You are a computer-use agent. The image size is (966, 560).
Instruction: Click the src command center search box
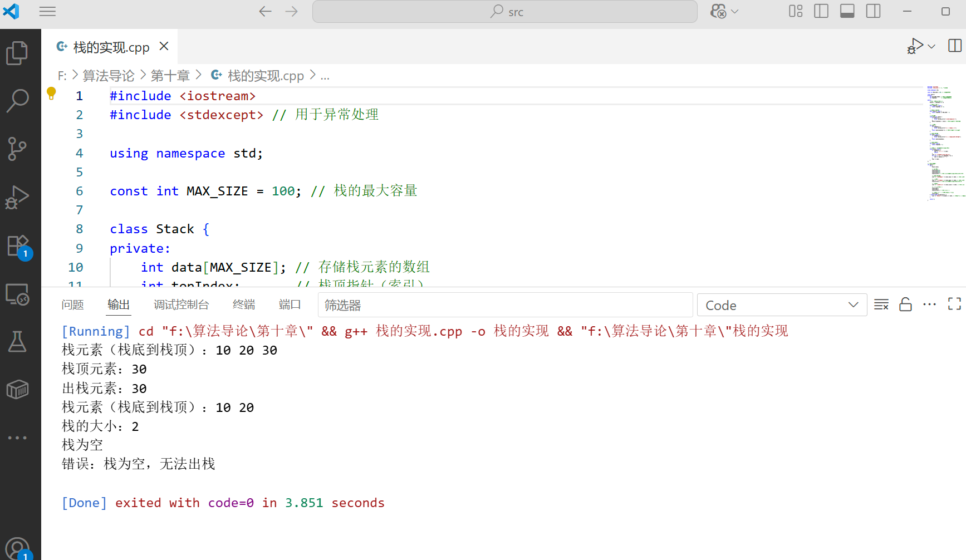pos(505,12)
